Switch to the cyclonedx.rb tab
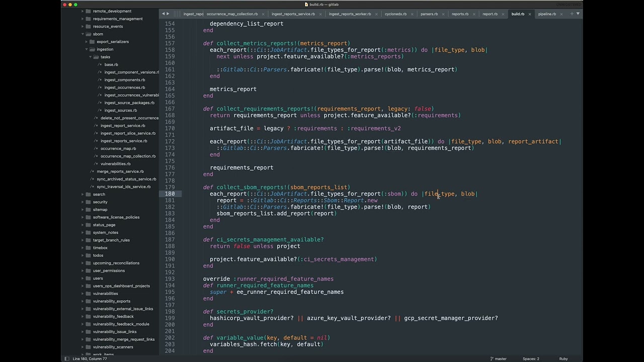Viewport: 644px width, 362px height. (395, 14)
